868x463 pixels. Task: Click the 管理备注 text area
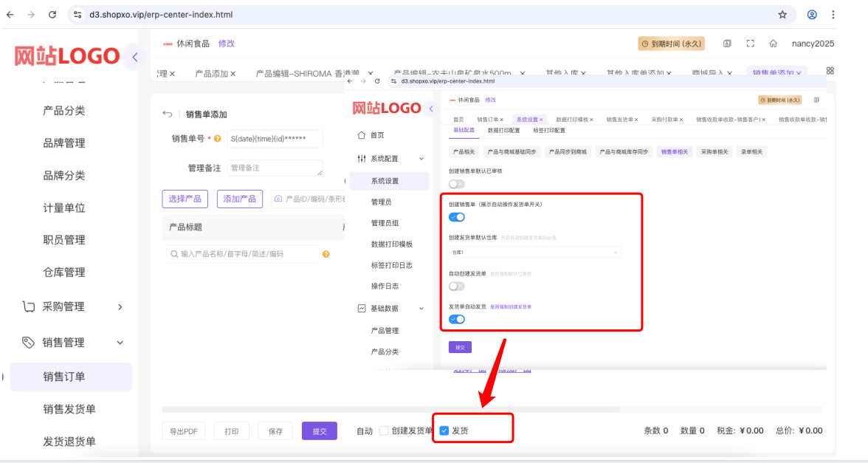(x=275, y=168)
